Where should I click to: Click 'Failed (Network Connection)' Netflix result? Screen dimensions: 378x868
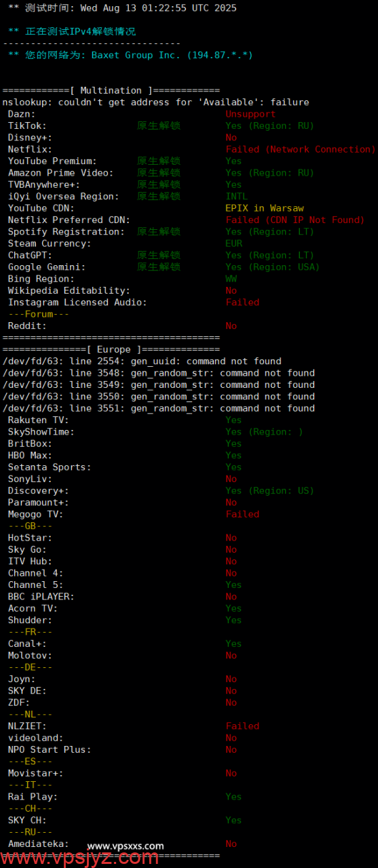301,149
